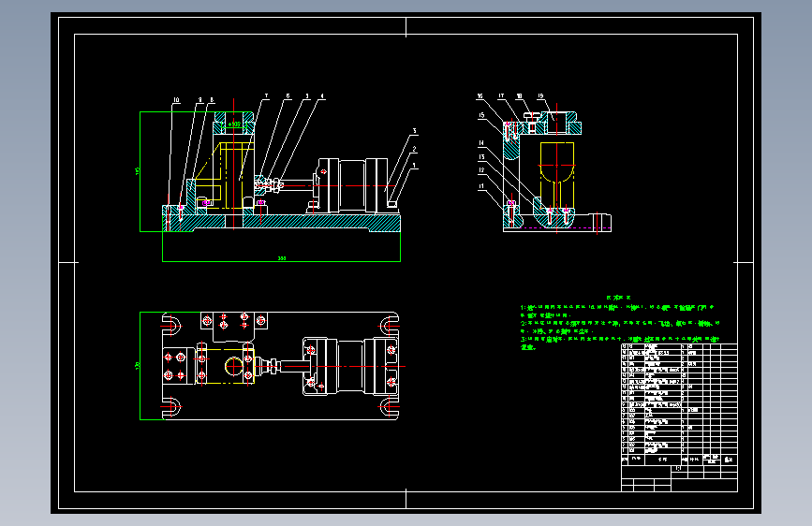
Task: Select part balloon number 9
Action: 199,100
